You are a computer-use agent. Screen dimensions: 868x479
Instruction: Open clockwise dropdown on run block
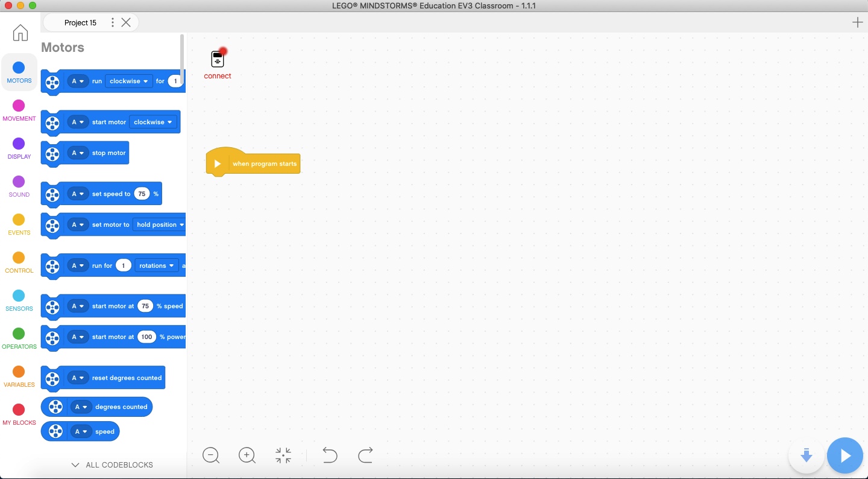129,81
